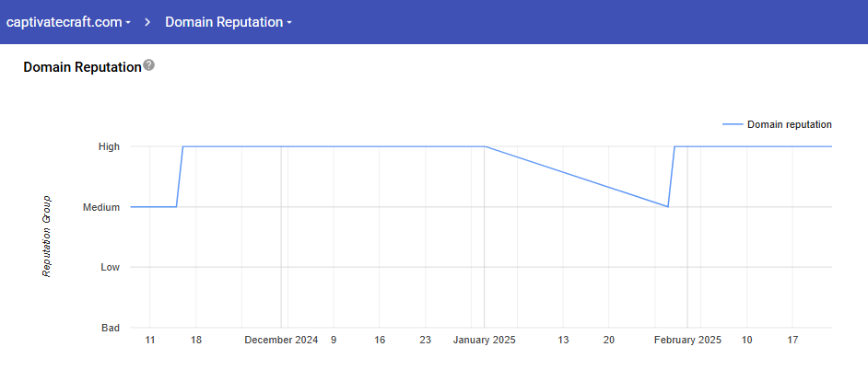
Task: Select the High label on the axis
Action: tap(109, 146)
